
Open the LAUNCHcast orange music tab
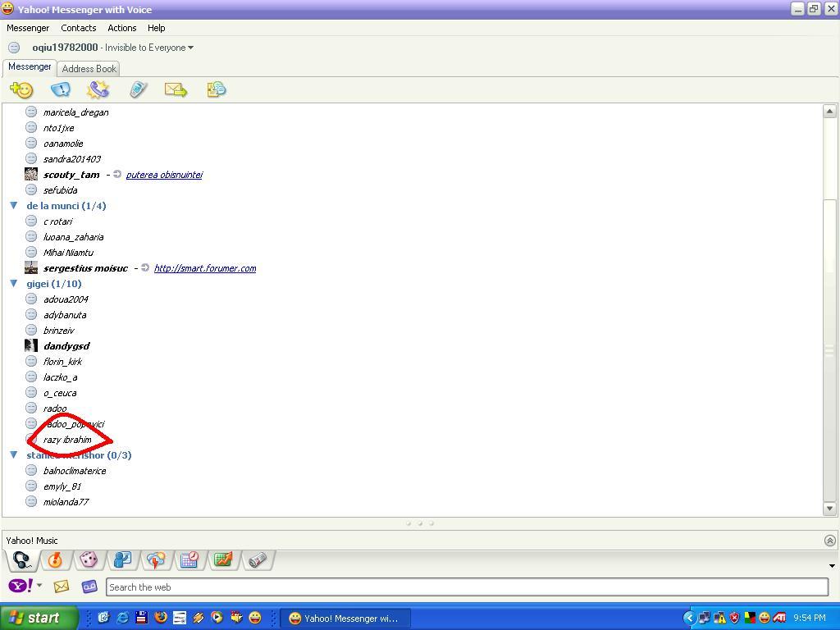coord(55,560)
